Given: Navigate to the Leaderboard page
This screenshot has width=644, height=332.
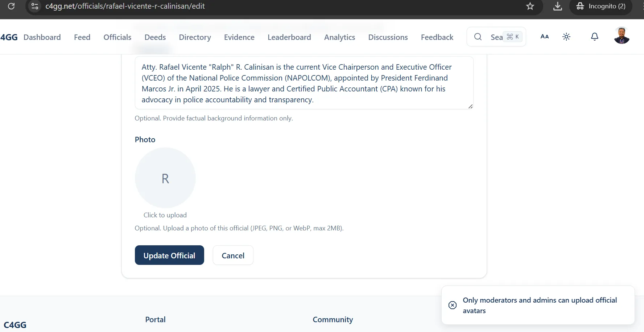Looking at the screenshot, I should (x=289, y=37).
